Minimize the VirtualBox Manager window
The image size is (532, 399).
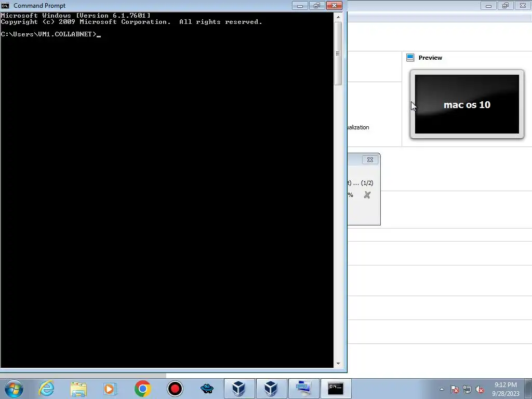[488, 6]
